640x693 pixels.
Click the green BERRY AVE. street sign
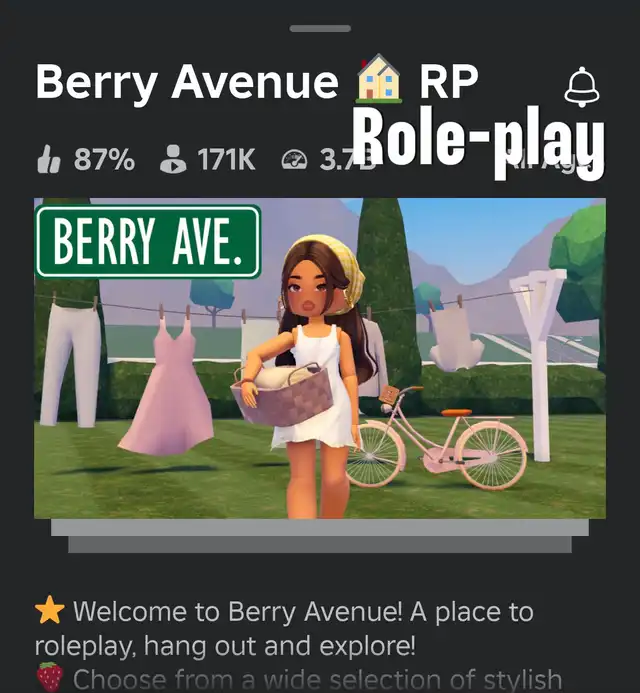click(x=148, y=242)
